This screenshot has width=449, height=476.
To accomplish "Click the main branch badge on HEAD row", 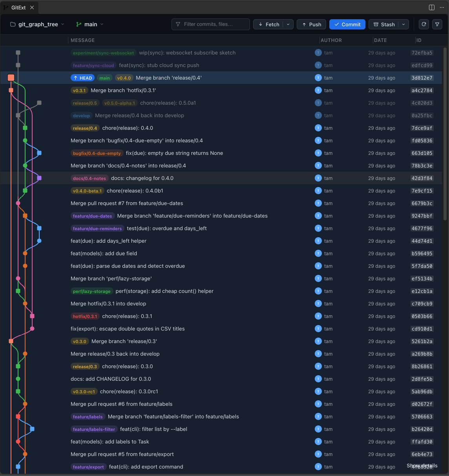I will tap(105, 78).
